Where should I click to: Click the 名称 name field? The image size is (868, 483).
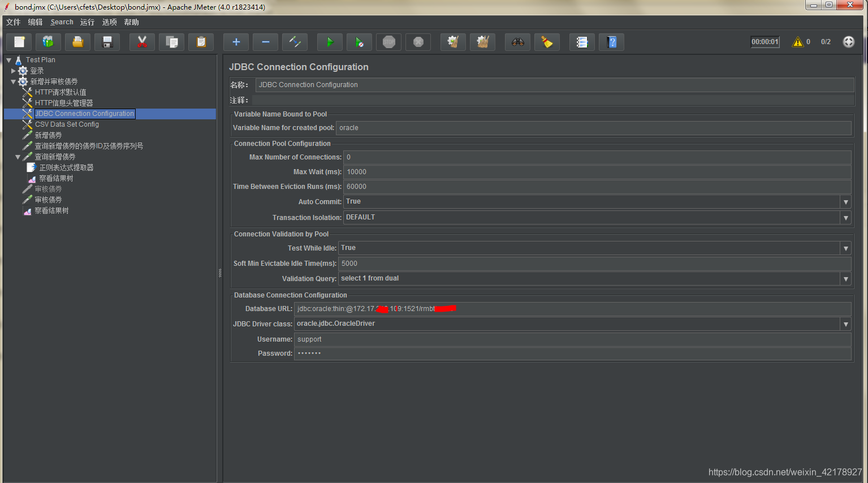(x=555, y=85)
